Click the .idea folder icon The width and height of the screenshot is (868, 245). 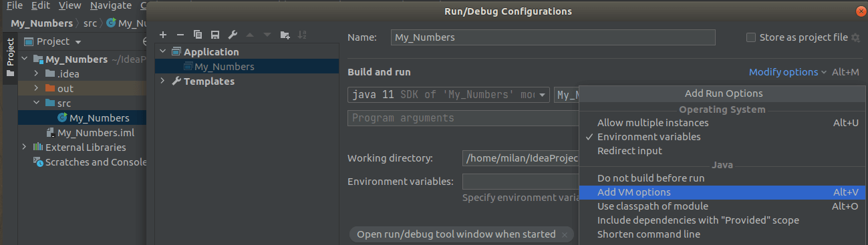(50, 73)
